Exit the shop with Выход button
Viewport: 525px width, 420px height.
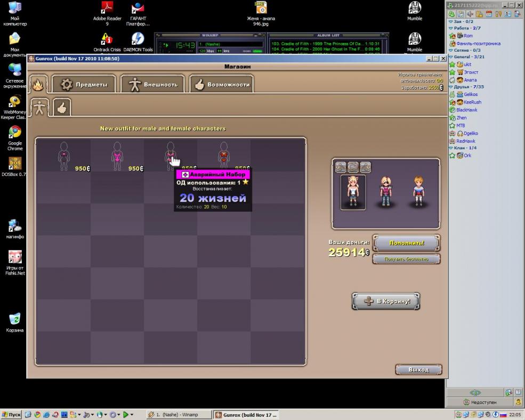(418, 369)
